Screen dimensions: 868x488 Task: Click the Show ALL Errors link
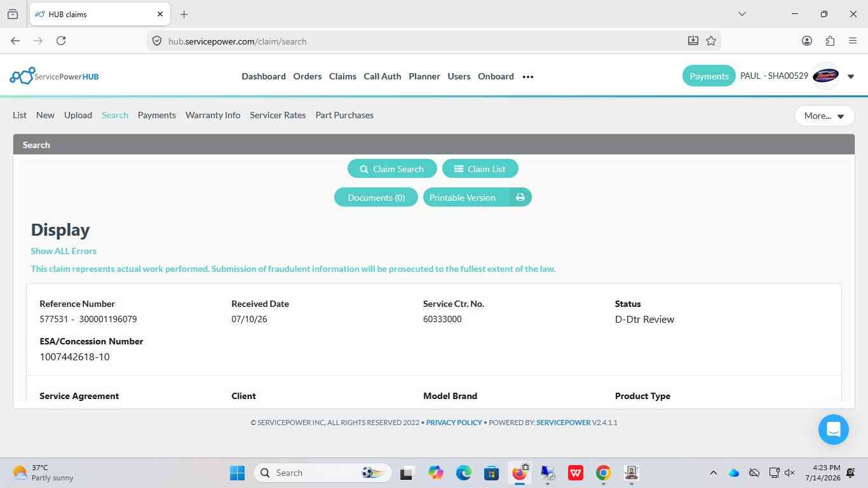pyautogui.click(x=64, y=251)
